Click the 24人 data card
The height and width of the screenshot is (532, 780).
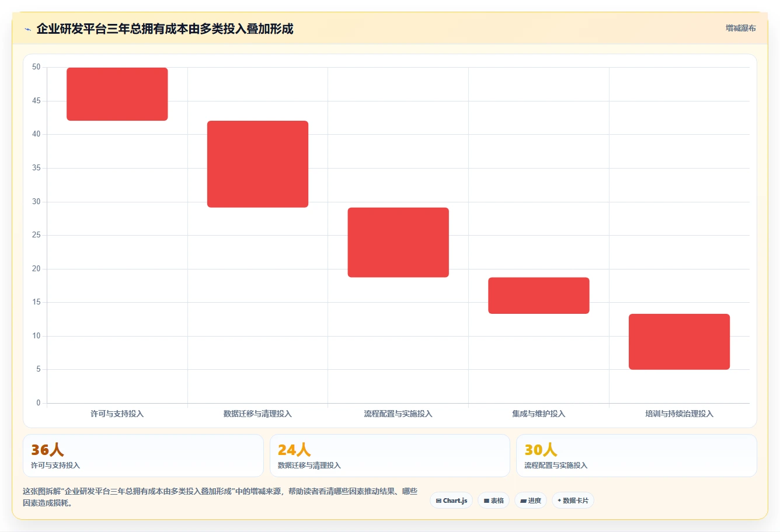[x=390, y=456]
